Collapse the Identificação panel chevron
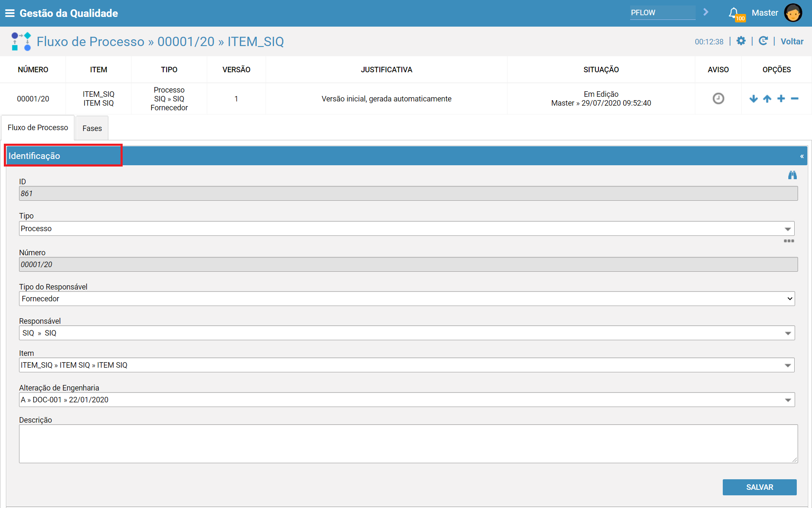The width and height of the screenshot is (812, 508). click(x=802, y=156)
